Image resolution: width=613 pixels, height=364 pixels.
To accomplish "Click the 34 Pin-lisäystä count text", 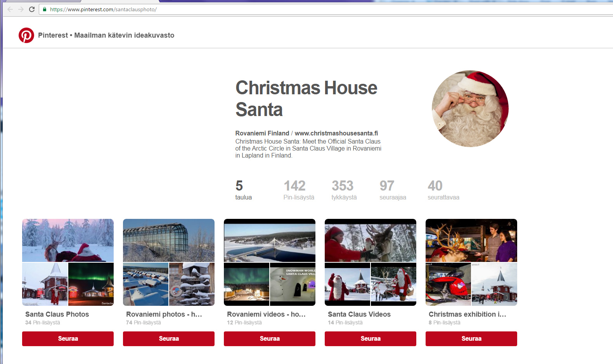I will click(43, 322).
